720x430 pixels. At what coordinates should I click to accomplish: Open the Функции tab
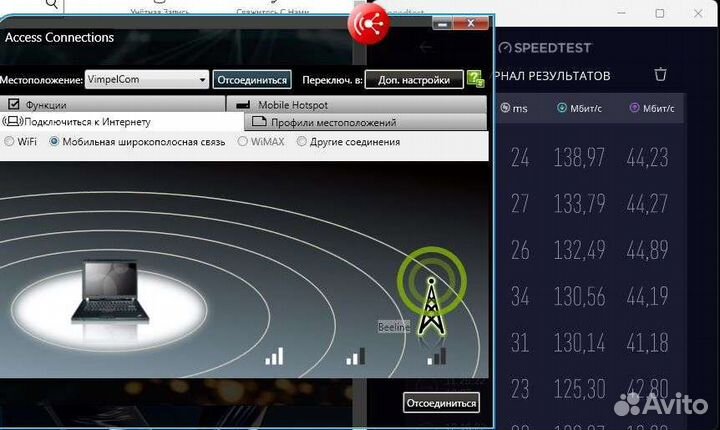click(113, 104)
